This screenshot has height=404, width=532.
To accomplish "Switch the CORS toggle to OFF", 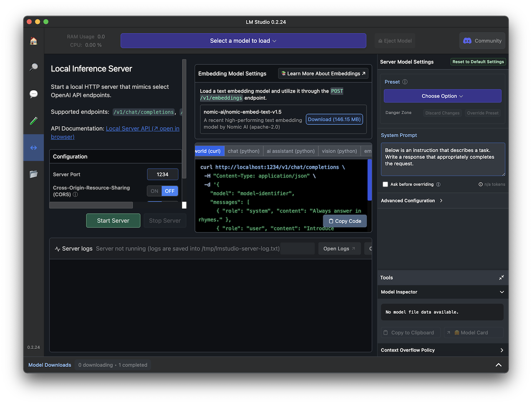I will 170,191.
